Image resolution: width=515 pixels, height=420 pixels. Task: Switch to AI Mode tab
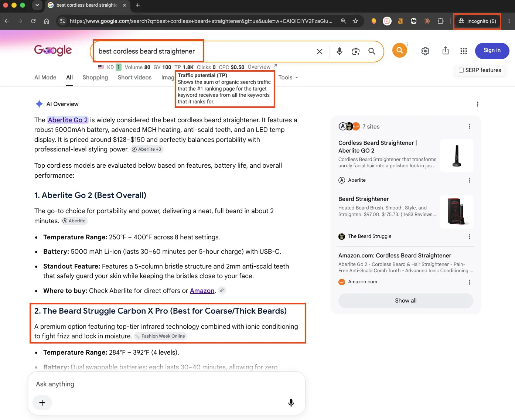pyautogui.click(x=45, y=78)
